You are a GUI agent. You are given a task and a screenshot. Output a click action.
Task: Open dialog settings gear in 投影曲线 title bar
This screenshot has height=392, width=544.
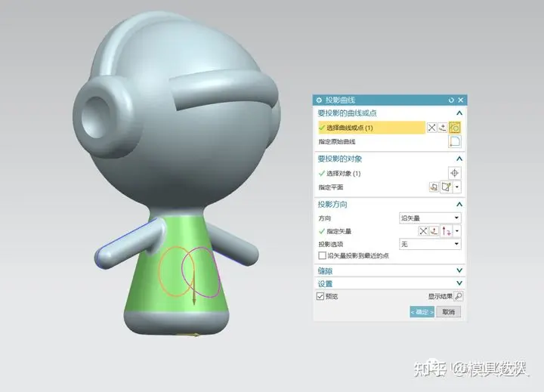click(319, 100)
